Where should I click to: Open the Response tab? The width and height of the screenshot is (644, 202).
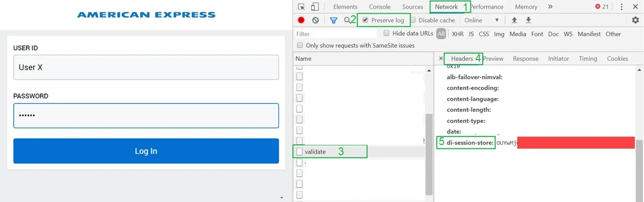coord(526,58)
